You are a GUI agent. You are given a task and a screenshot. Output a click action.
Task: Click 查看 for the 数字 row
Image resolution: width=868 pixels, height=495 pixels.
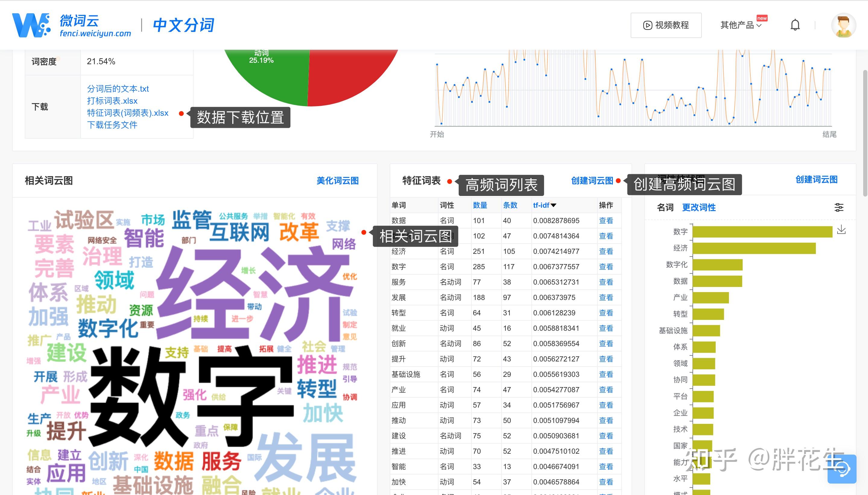[x=606, y=266]
